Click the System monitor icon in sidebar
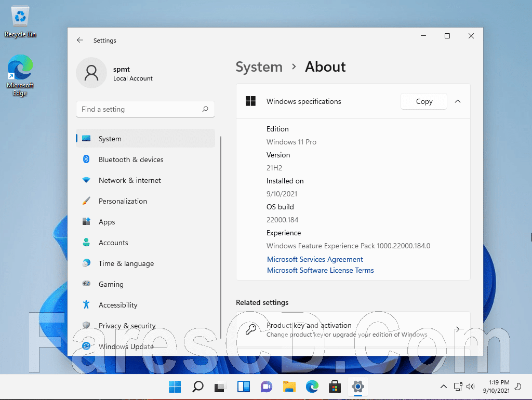The height and width of the screenshot is (400, 532). 86,138
